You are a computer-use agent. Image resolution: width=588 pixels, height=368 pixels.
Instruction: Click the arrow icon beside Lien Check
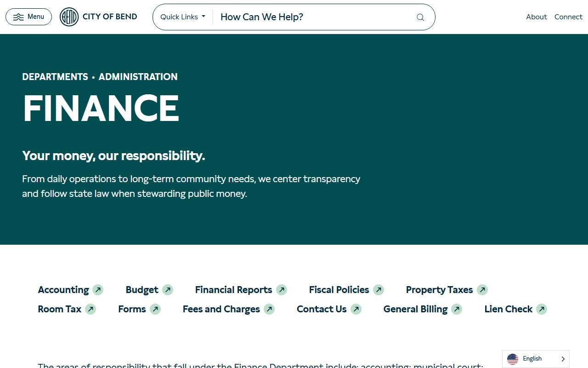click(x=542, y=309)
